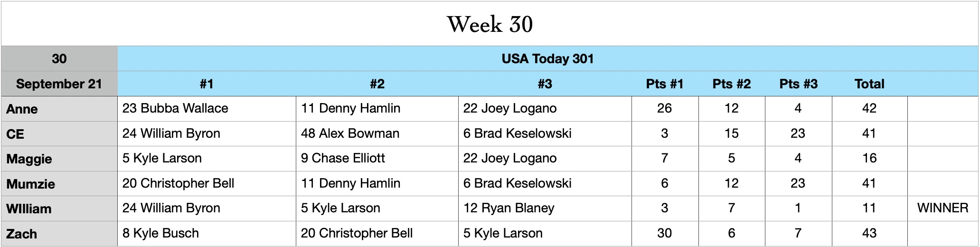This screenshot has width=980, height=247.
Task: Click the #1 column header
Action: [207, 84]
